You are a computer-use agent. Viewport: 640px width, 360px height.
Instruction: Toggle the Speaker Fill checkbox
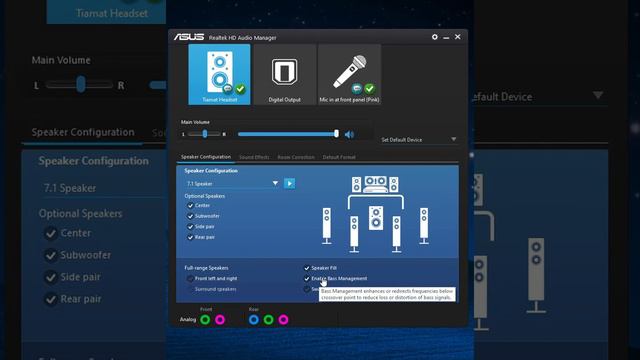coord(307,268)
